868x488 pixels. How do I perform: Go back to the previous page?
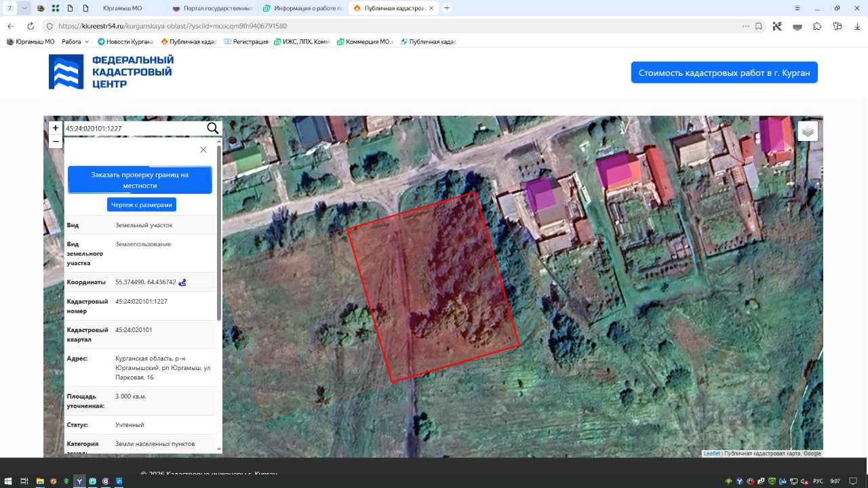click(11, 26)
